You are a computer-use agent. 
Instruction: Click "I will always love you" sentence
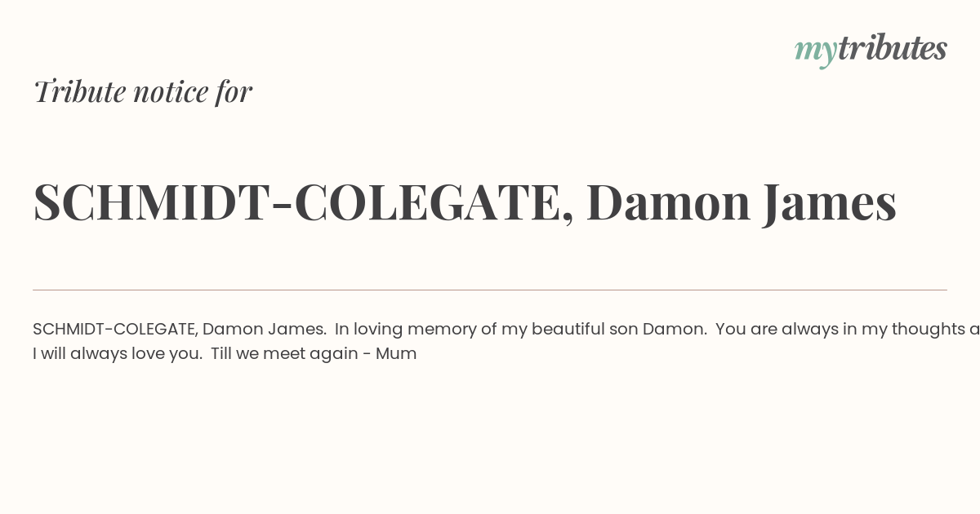coord(117,354)
